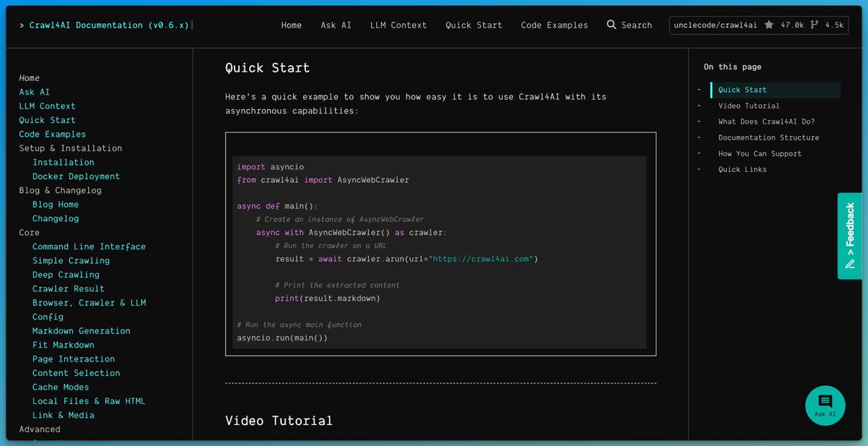Open Fit Markdown in sidebar
868x446 pixels.
63,345
